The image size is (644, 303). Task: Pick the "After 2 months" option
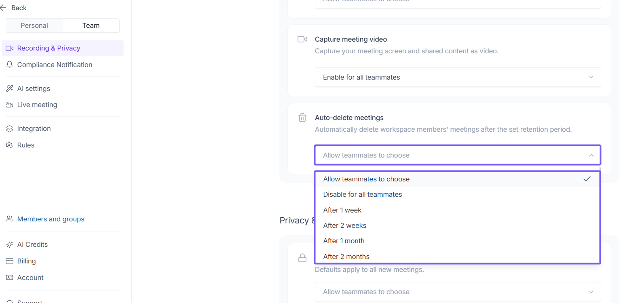pyautogui.click(x=346, y=257)
